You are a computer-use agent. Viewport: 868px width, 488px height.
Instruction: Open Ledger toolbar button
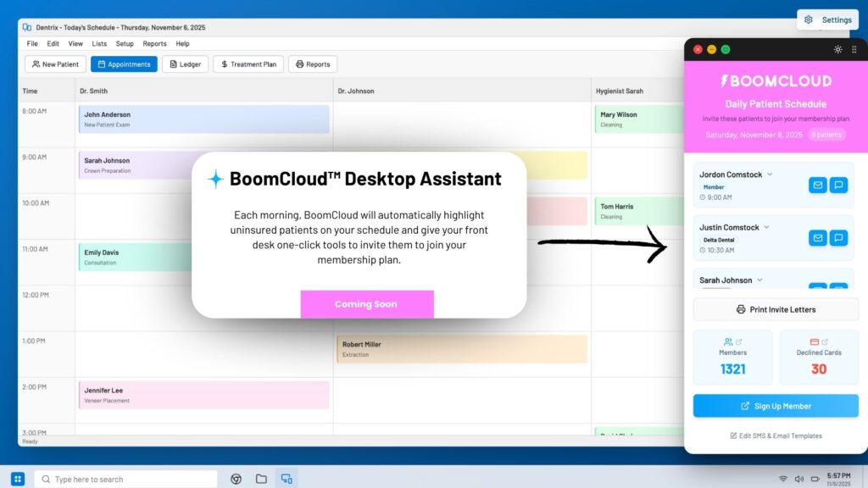coord(185,64)
